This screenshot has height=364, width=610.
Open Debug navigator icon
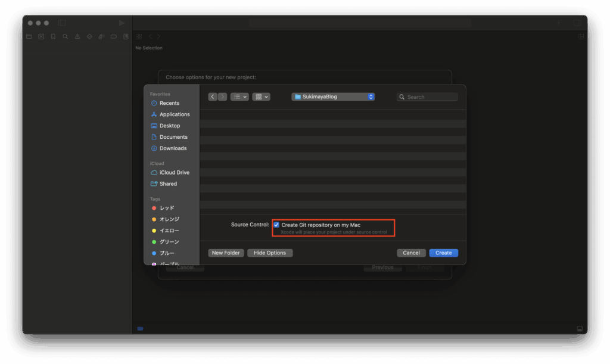pos(101,36)
